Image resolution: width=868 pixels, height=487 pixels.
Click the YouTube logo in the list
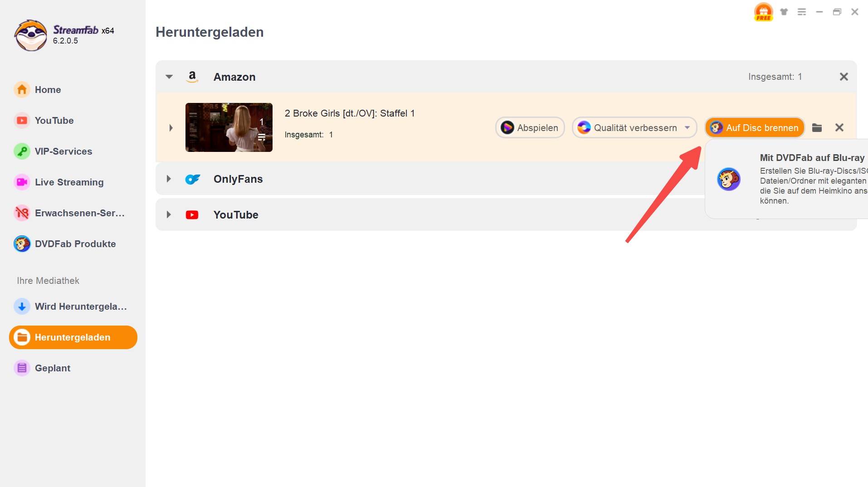(192, 215)
